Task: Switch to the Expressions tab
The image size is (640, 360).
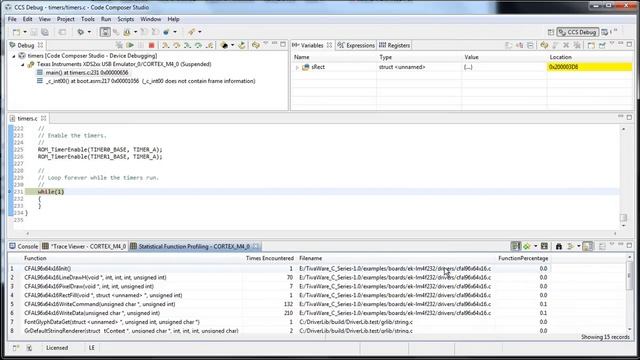Action: [x=356, y=45]
